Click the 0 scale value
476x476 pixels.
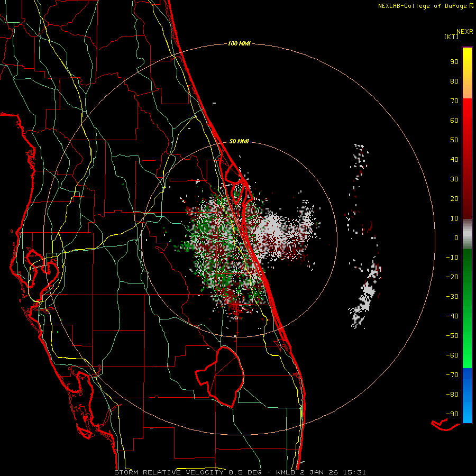coord(456,238)
